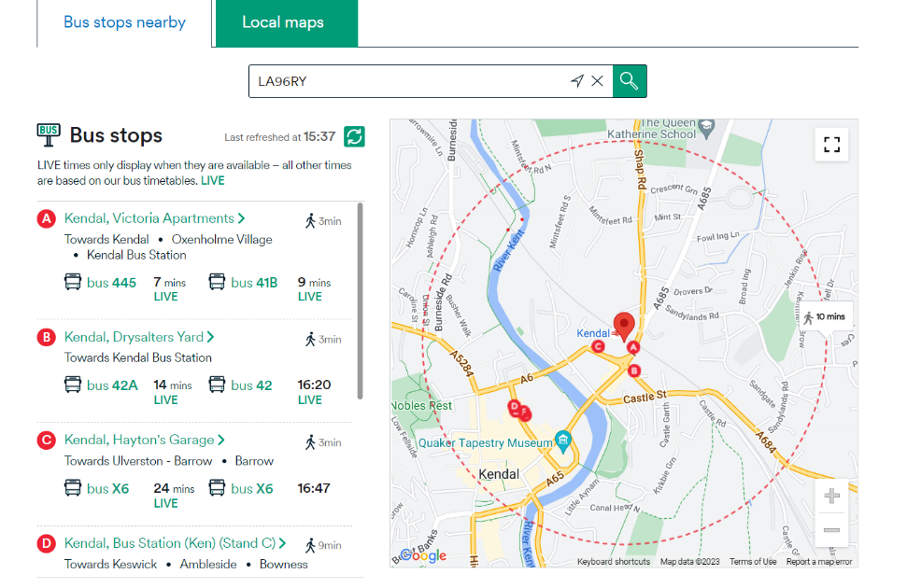
Task: Zoom in on the map
Action: 831,496
